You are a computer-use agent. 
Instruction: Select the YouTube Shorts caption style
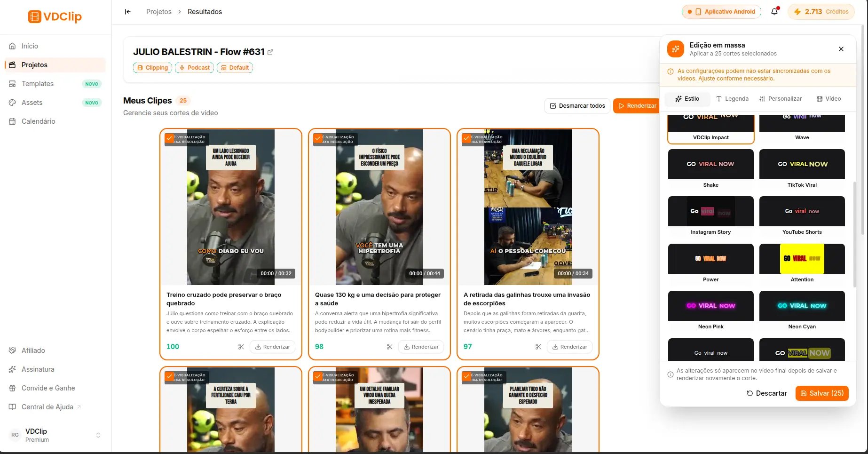click(x=802, y=216)
